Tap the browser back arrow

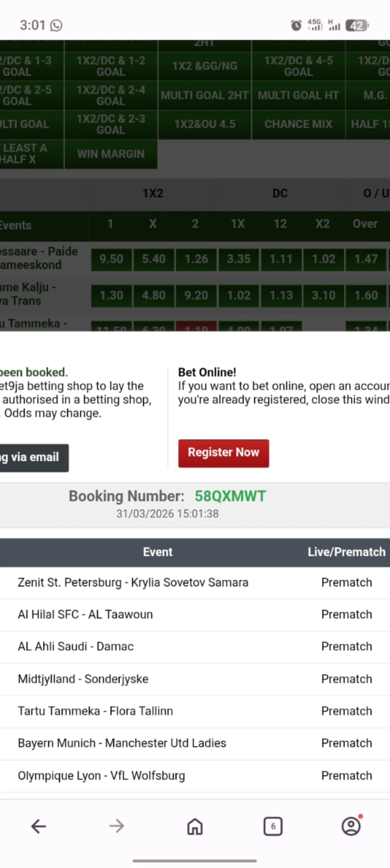[39, 826]
